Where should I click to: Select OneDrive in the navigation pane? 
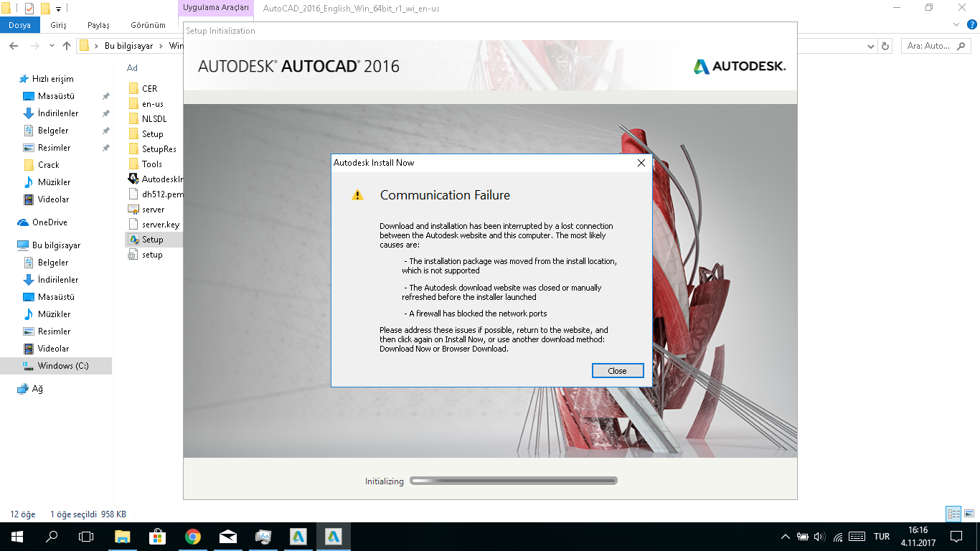click(50, 222)
